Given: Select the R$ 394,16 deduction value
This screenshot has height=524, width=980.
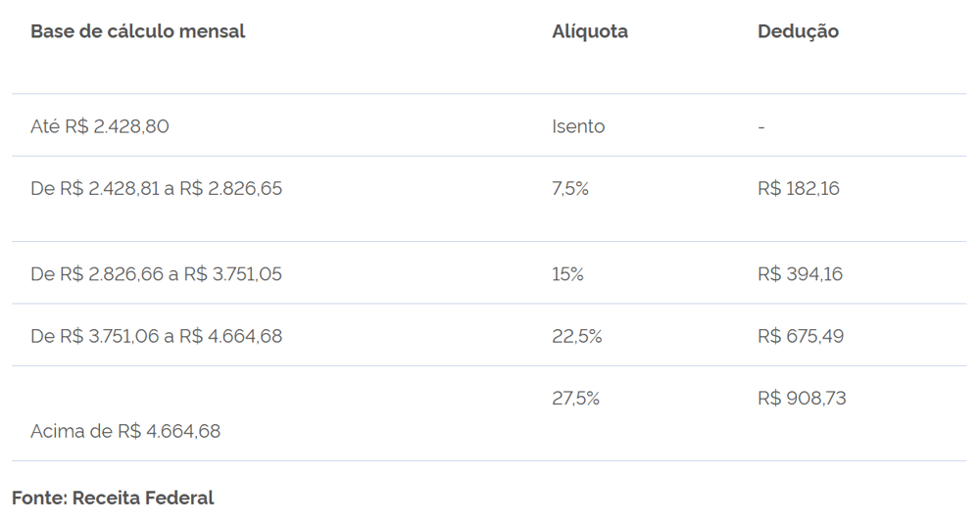Looking at the screenshot, I should coord(800,274).
